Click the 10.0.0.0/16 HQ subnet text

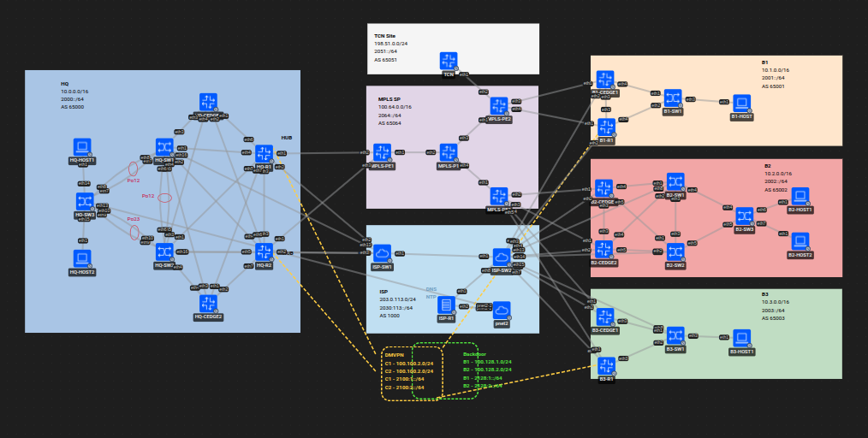click(x=74, y=92)
